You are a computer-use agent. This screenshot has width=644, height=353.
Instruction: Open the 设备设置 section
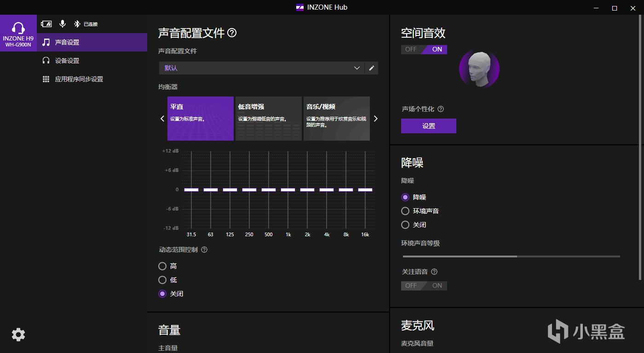92,61
